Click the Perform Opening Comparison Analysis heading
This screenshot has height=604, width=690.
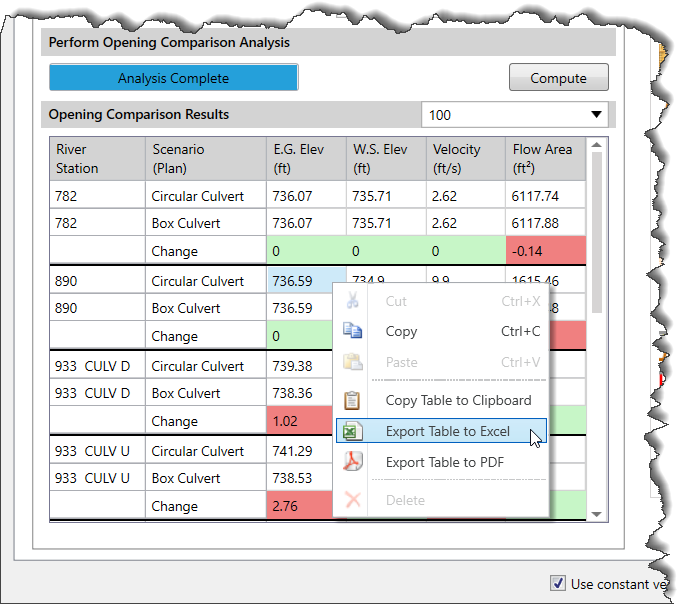(169, 42)
